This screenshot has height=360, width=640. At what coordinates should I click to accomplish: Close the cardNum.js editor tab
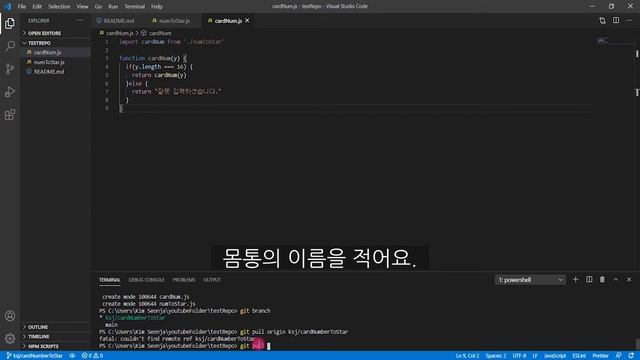click(x=247, y=20)
